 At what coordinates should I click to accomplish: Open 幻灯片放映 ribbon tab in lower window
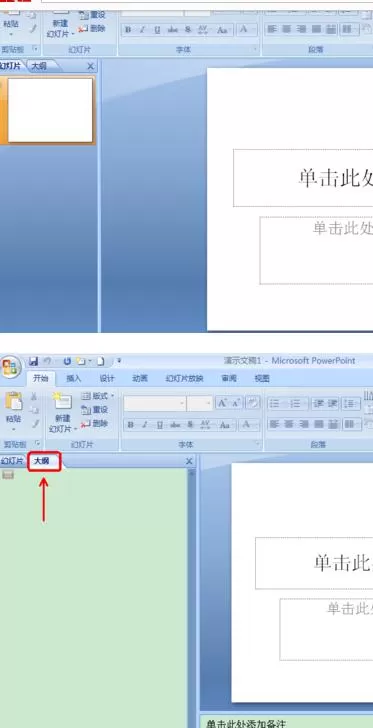pos(184,378)
